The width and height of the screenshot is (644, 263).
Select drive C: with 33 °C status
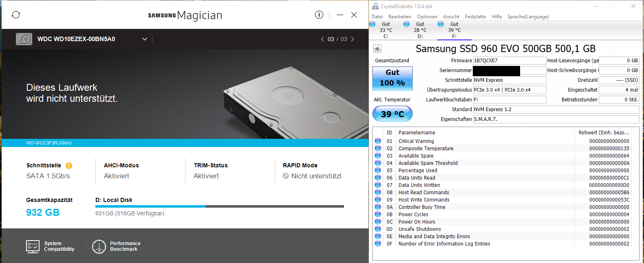point(386,30)
